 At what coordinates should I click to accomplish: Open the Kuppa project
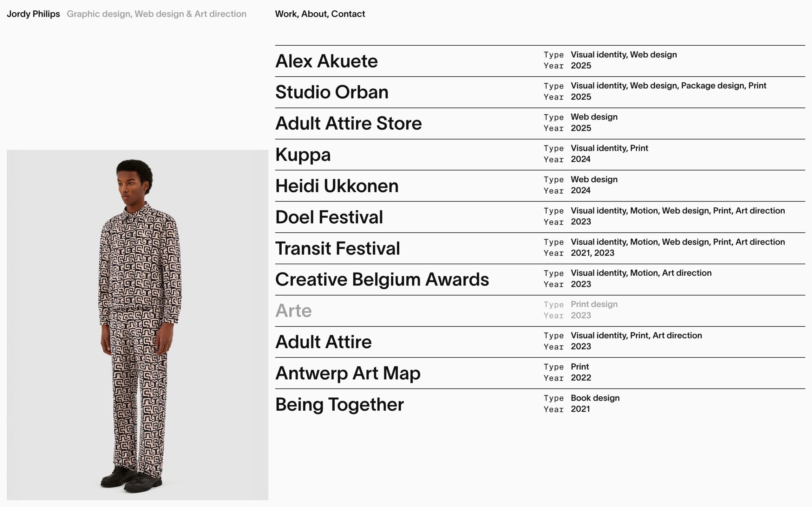(x=303, y=155)
